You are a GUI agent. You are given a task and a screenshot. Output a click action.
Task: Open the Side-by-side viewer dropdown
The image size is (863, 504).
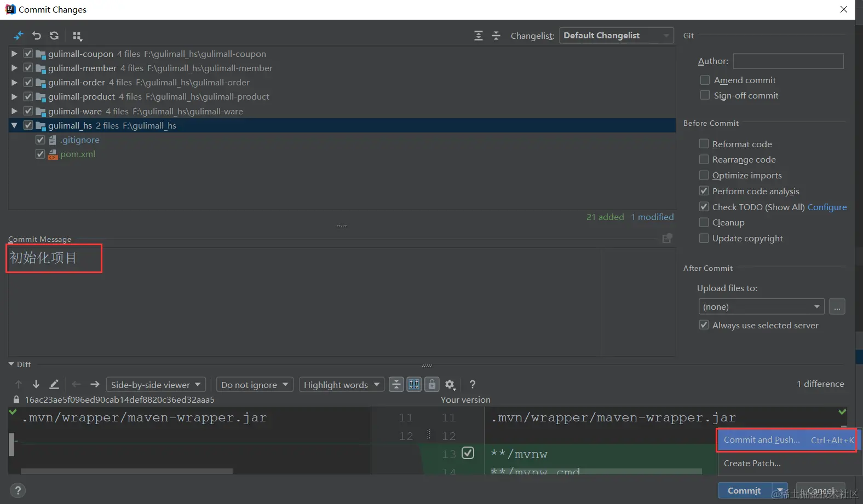pos(156,385)
